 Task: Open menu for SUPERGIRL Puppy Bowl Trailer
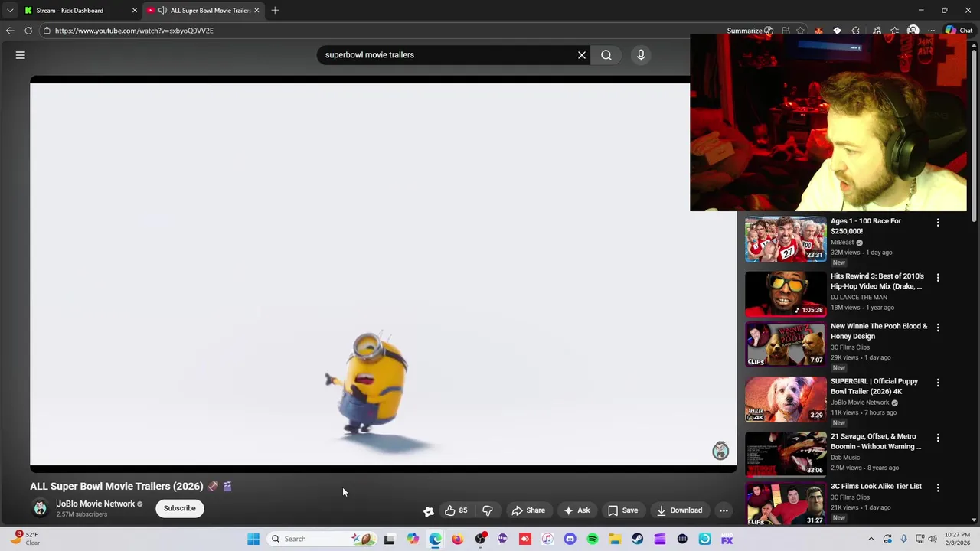pyautogui.click(x=938, y=383)
